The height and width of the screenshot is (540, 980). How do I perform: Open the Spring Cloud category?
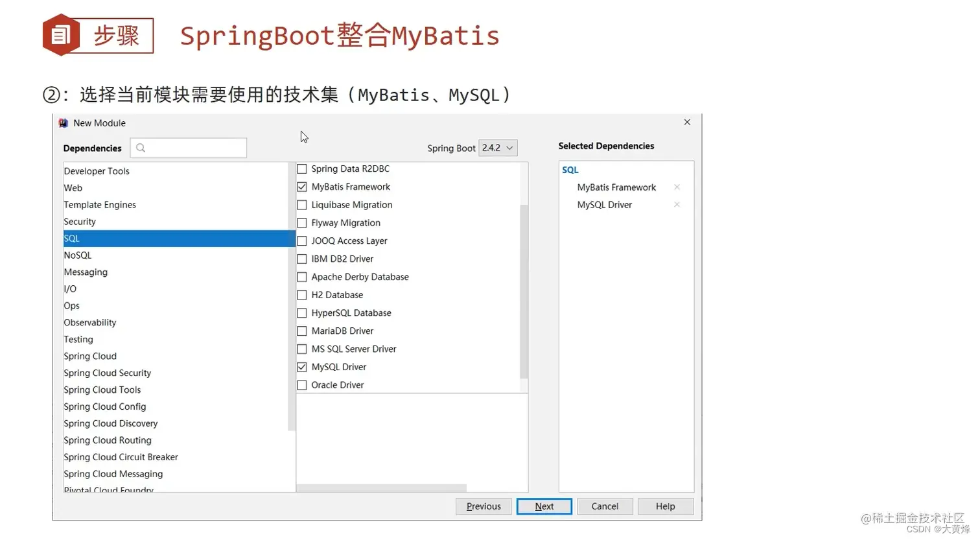(x=175, y=357)
